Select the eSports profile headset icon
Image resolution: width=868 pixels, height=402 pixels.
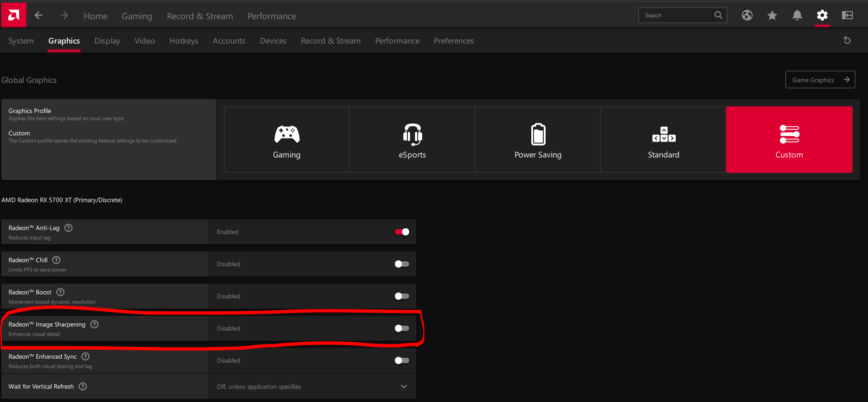pos(412,134)
